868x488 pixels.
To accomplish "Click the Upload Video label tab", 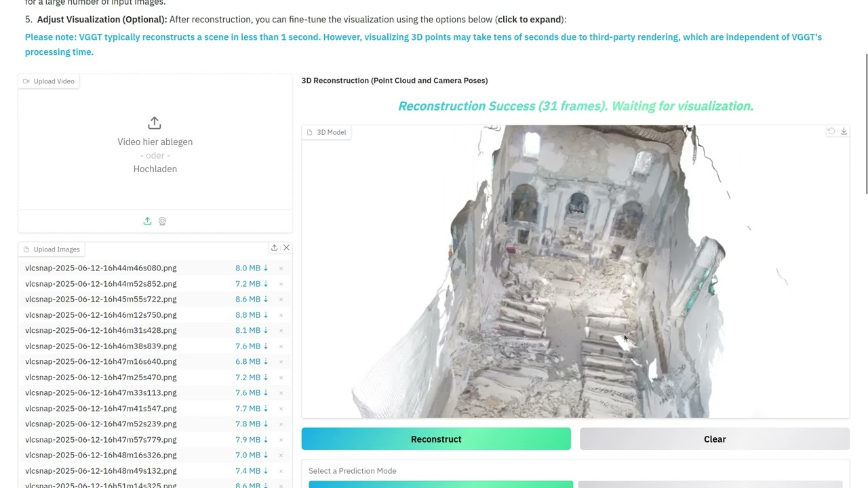I will pos(49,81).
